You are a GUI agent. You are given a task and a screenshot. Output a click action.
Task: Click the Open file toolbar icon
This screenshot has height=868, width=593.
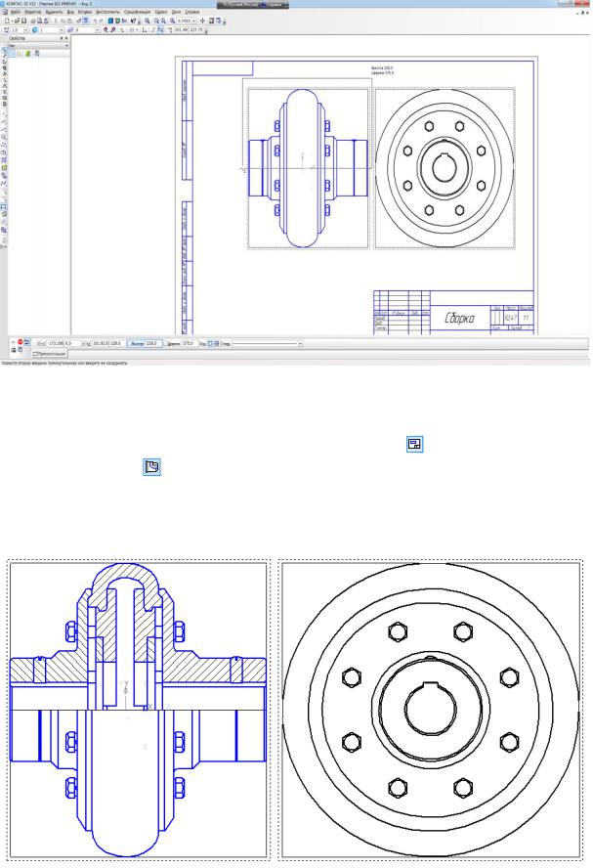pos(17,21)
